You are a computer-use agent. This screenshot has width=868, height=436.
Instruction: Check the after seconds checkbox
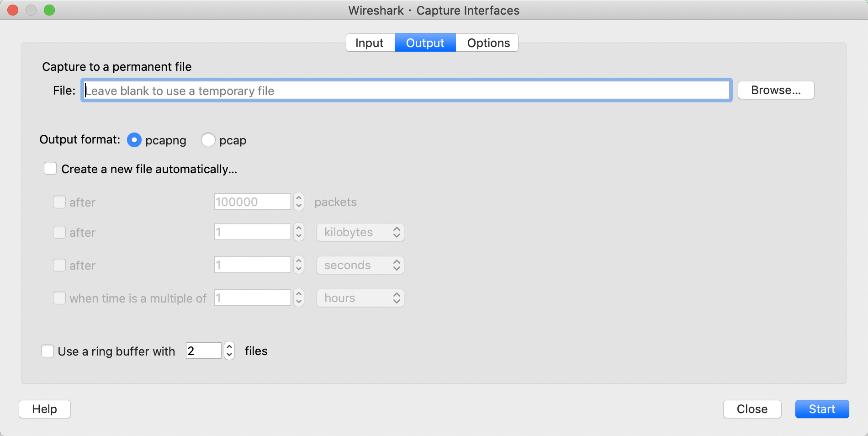point(59,265)
